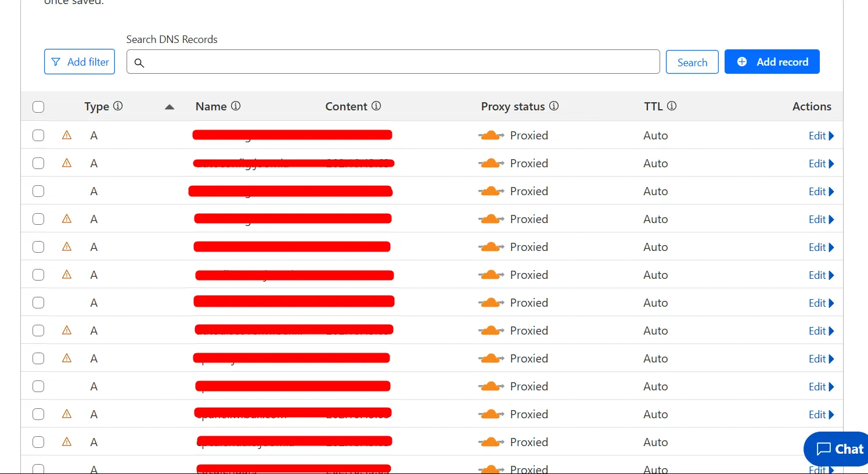Open the Add filter menu
This screenshot has height=474, width=868.
(x=80, y=62)
